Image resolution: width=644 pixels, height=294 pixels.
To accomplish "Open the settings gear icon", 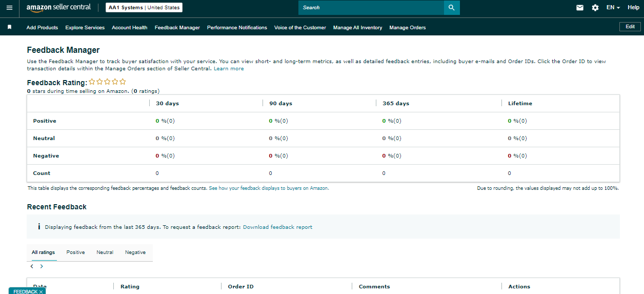I will [x=595, y=8].
